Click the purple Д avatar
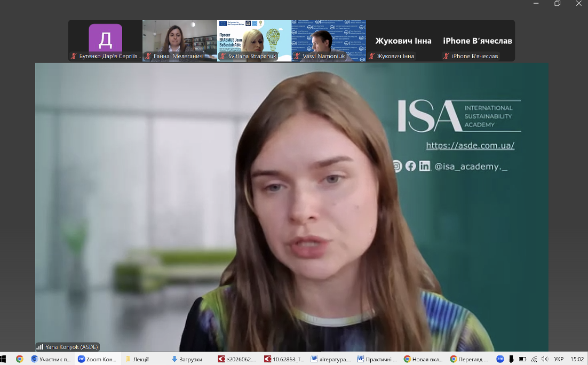 pos(105,38)
